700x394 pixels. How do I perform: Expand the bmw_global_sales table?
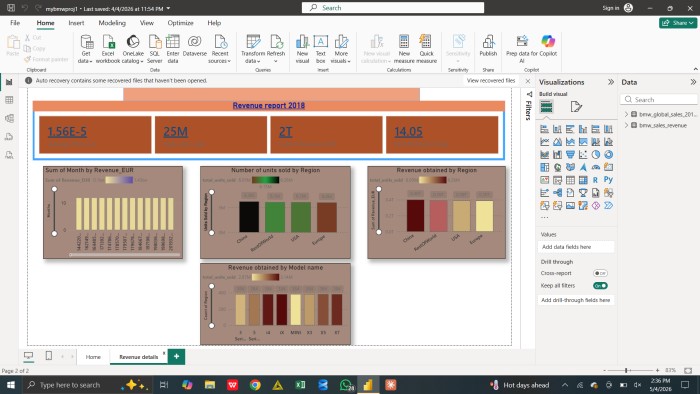pos(626,114)
